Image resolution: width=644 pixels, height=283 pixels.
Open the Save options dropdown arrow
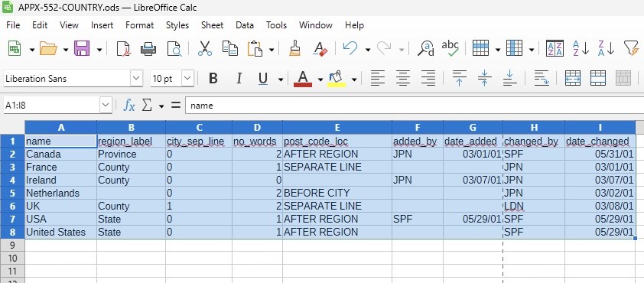[x=99, y=50]
